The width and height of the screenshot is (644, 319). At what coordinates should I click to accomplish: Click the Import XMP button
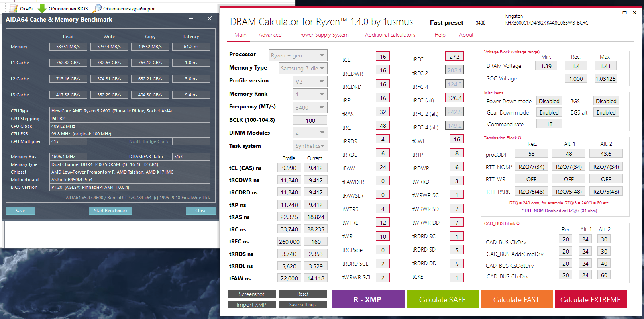point(252,305)
